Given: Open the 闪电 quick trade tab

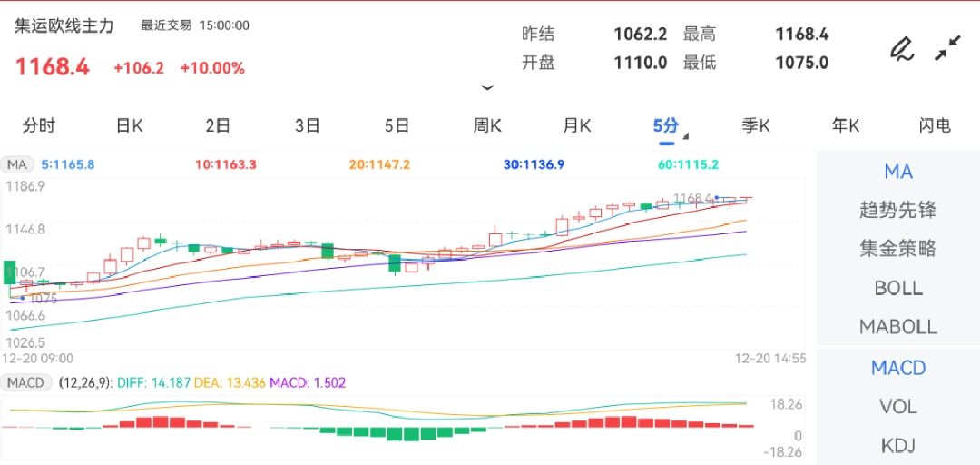Looking at the screenshot, I should [935, 126].
